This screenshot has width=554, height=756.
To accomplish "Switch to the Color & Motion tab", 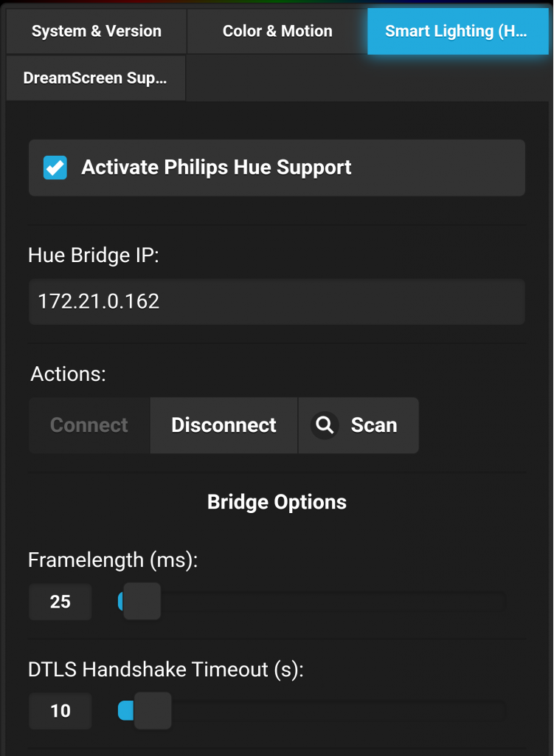I will (277, 31).
